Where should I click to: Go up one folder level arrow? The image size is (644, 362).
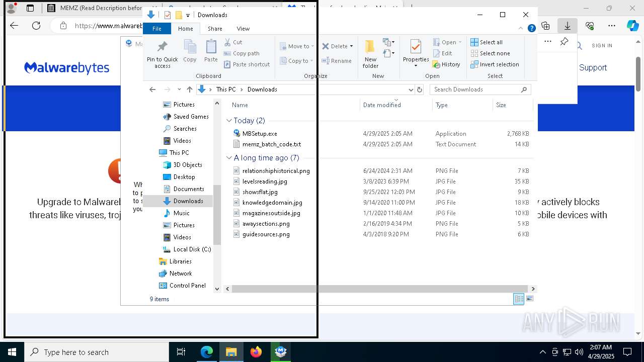click(189, 89)
